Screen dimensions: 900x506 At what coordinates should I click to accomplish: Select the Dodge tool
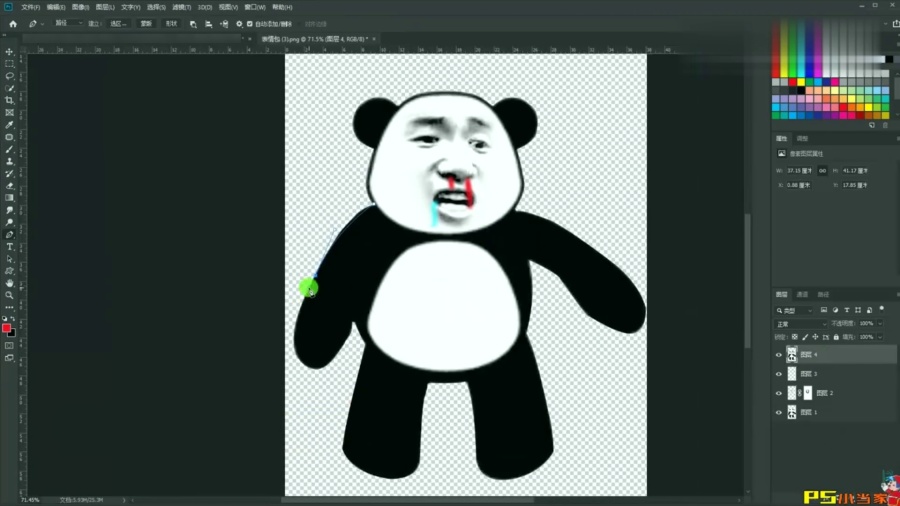pyautogui.click(x=9, y=222)
